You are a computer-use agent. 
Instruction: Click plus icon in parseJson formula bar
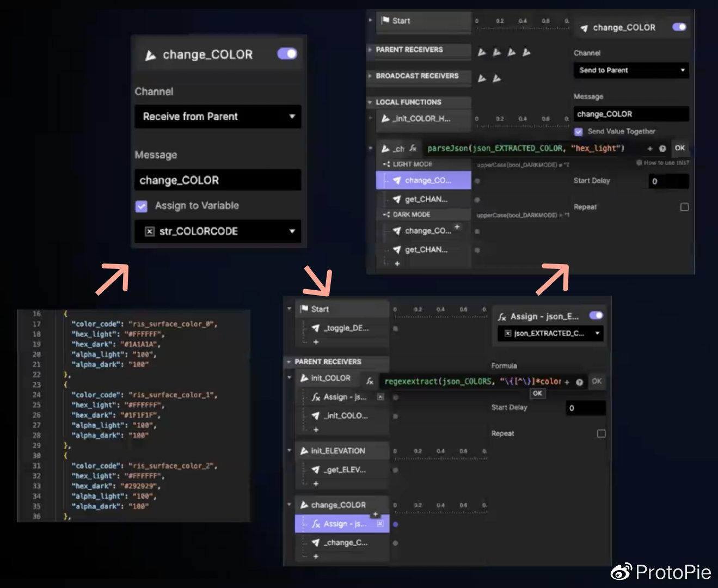[x=650, y=148]
